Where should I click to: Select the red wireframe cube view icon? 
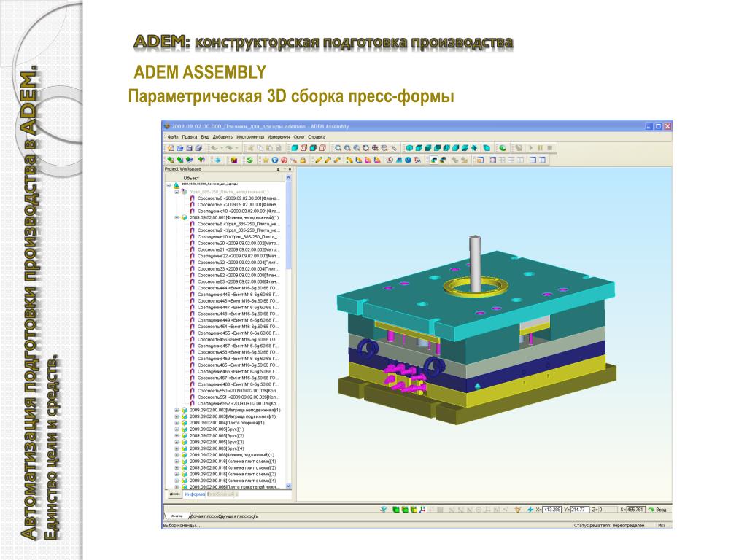(x=303, y=148)
